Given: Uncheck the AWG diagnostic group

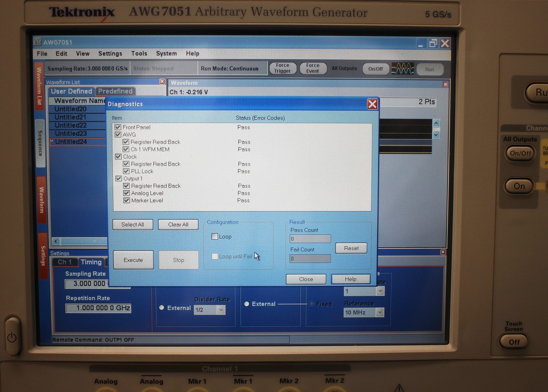Looking at the screenshot, I should (x=118, y=134).
